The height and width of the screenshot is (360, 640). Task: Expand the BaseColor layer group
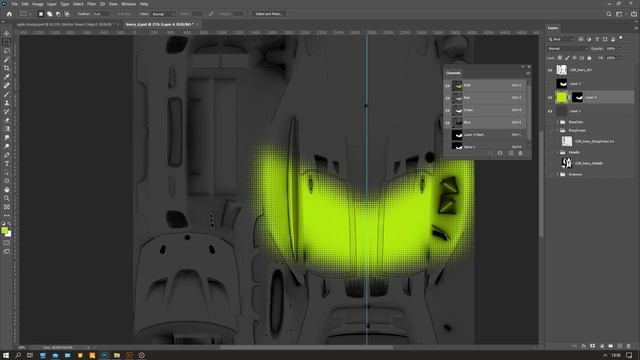(x=557, y=122)
